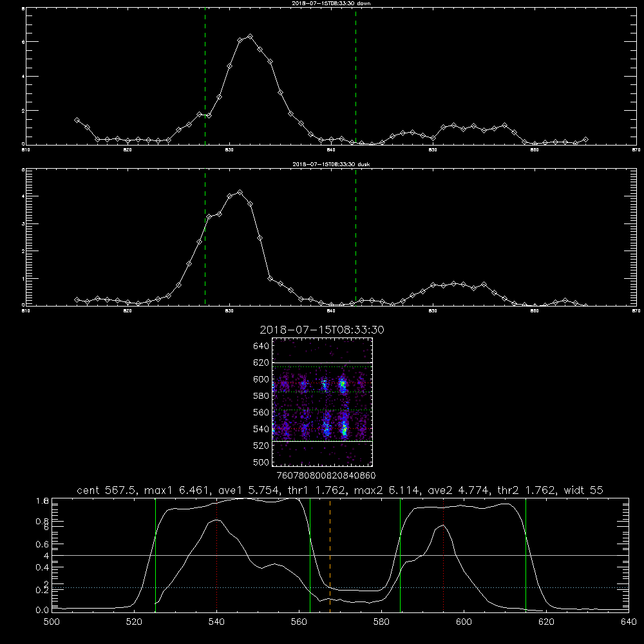The width and height of the screenshot is (644, 644).
Task: Click the '2018-07-15T08:33:30 dusk' plot title
Action: (x=331, y=164)
